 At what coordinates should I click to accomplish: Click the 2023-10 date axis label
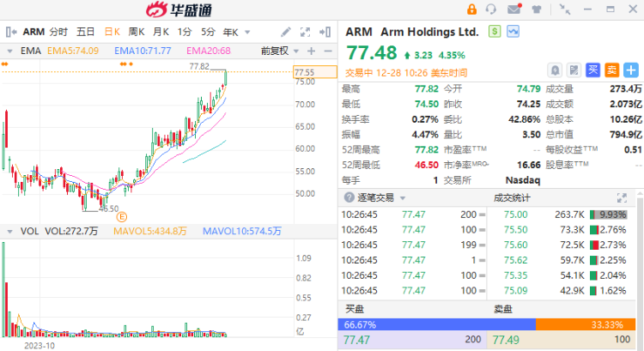click(x=39, y=346)
